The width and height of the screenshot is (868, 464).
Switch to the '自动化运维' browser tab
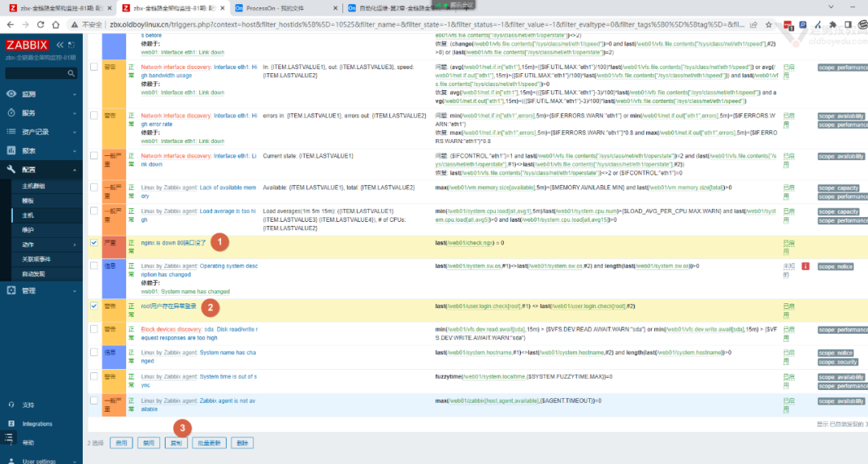tap(399, 8)
